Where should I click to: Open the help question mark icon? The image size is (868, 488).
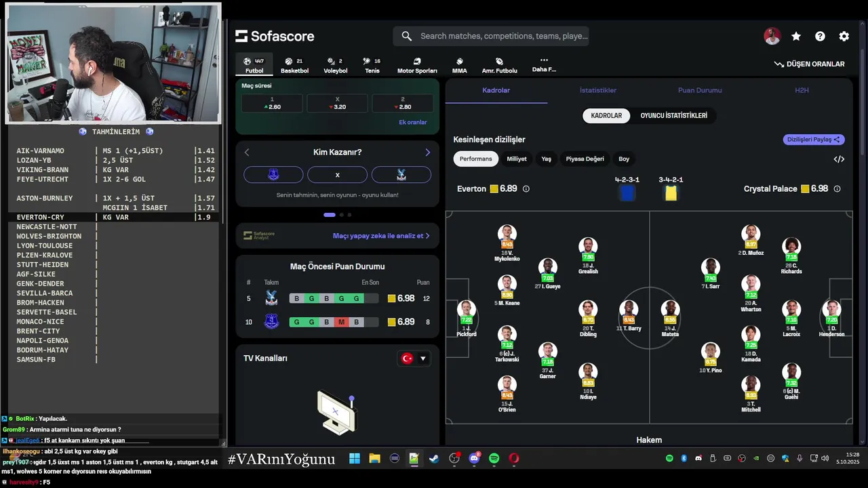click(x=820, y=37)
